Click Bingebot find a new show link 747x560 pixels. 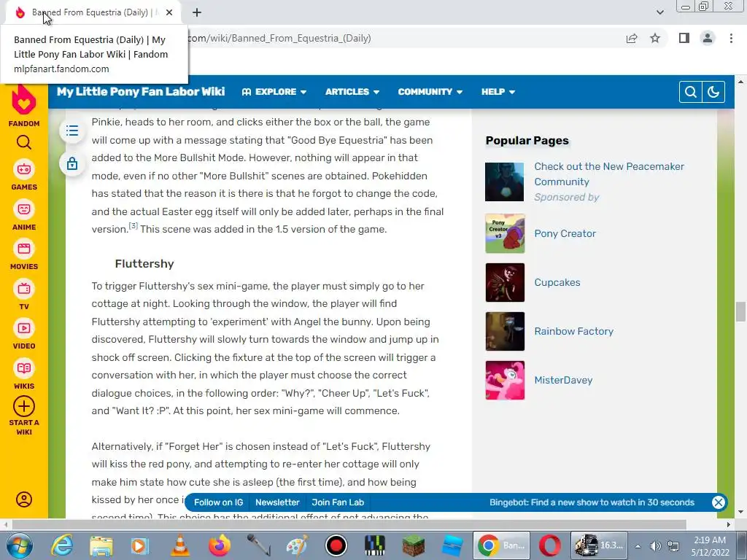(x=592, y=502)
